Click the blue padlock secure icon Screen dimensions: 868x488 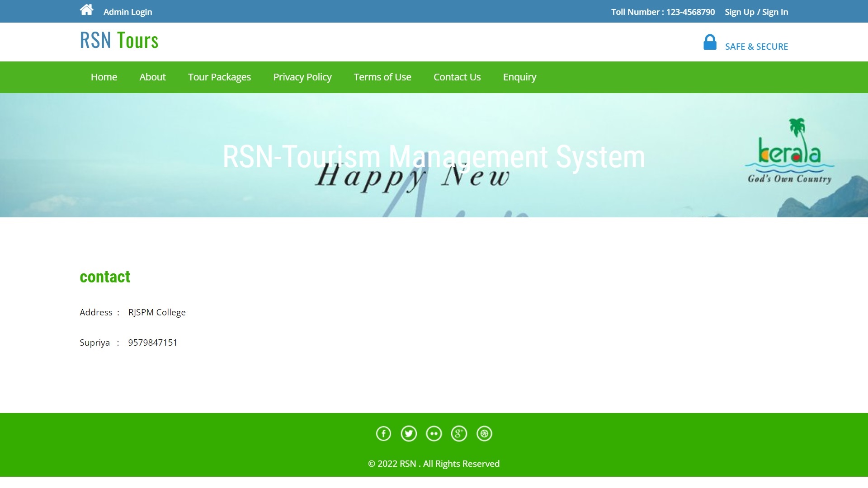(710, 42)
